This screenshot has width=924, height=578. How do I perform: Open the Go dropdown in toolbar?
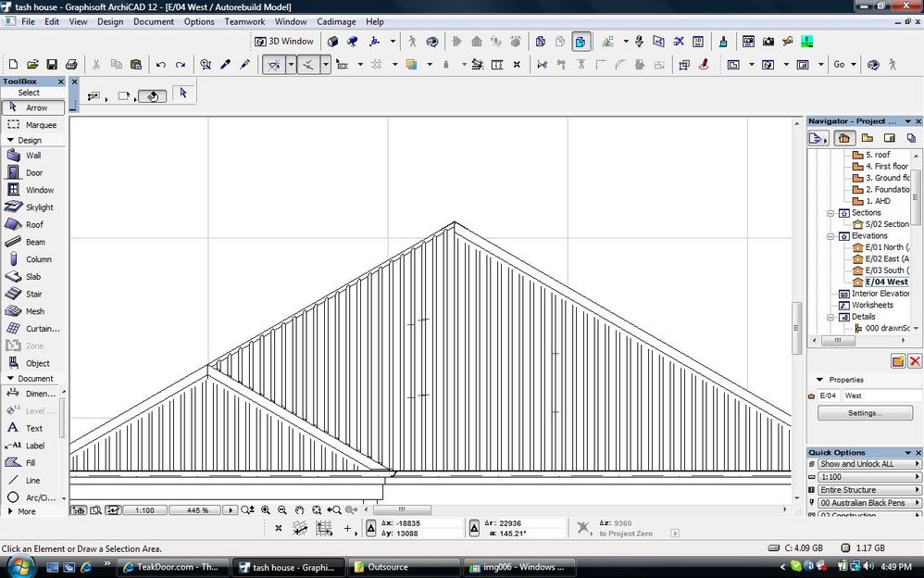pyautogui.click(x=843, y=65)
